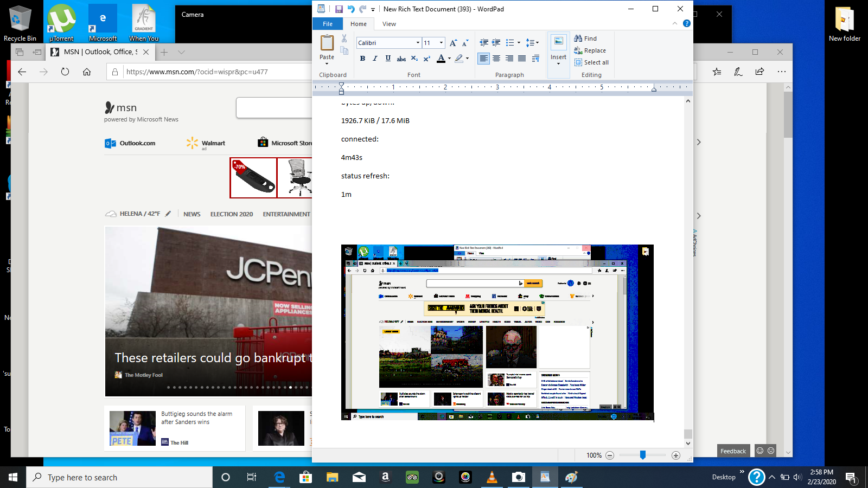Click the Paste clipboard icon
This screenshot has height=488, width=868.
tap(327, 43)
